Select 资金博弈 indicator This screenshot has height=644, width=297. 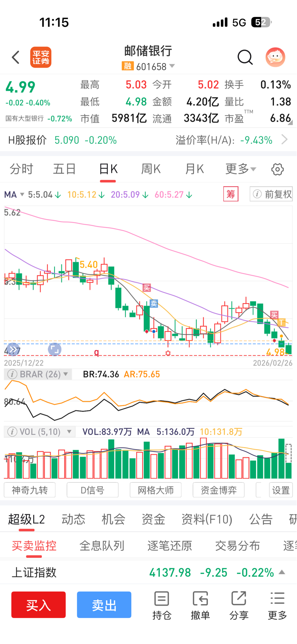point(219,490)
